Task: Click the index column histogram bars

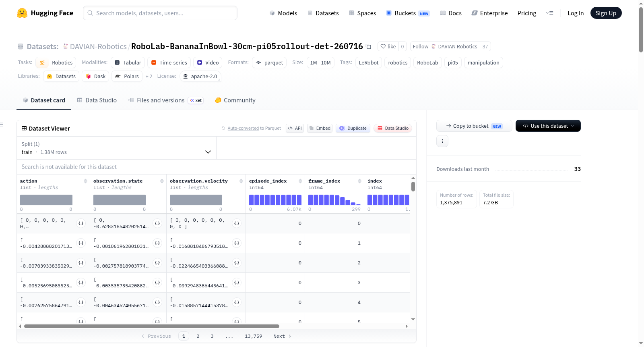Action: click(x=388, y=200)
